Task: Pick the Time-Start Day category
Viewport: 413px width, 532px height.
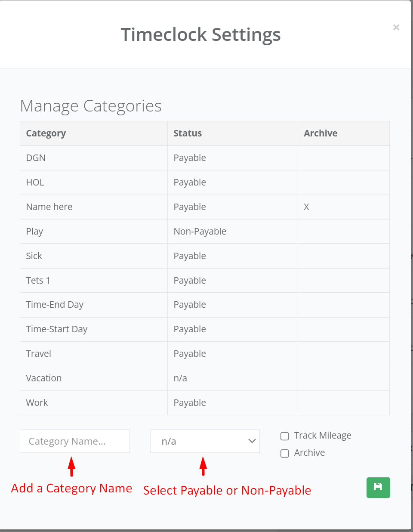Action: click(56, 329)
